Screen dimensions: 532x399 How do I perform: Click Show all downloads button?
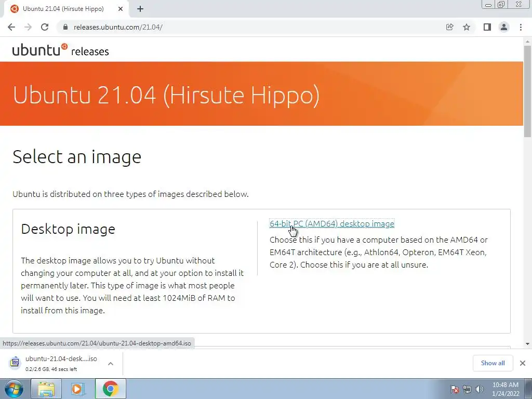point(493,363)
